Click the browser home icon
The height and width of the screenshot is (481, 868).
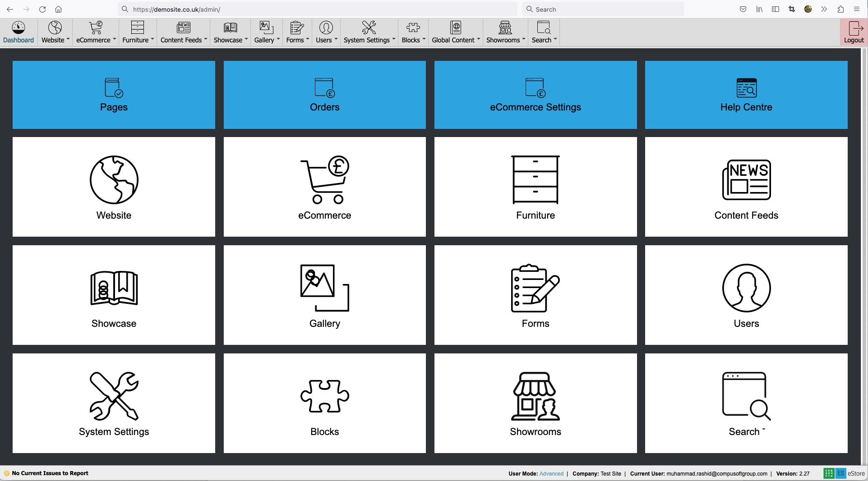pos(59,9)
